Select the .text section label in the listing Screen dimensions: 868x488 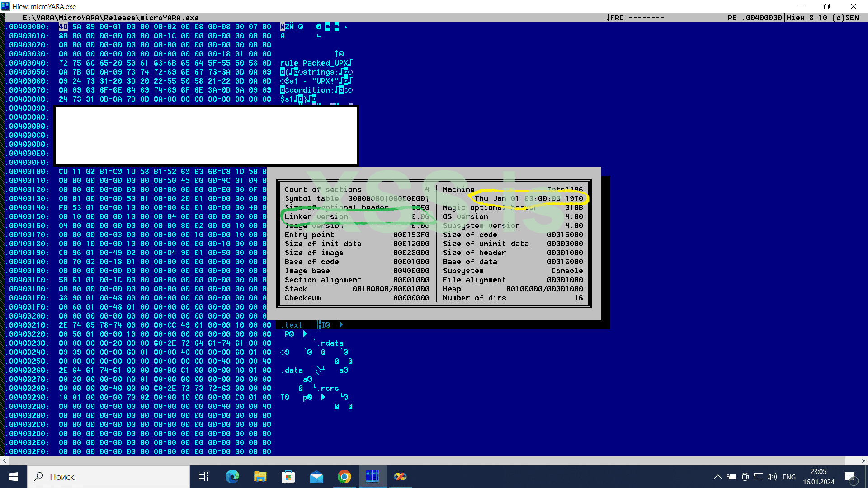tap(292, 325)
